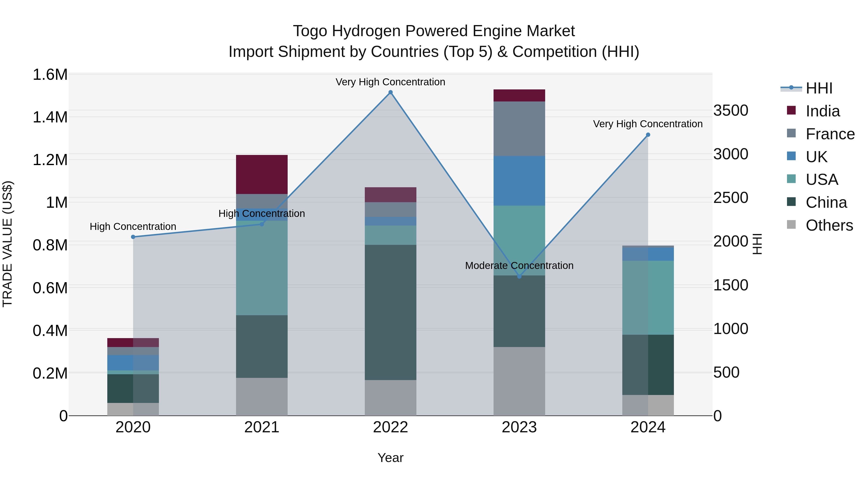Select the 2023 HHI data point
Image resolution: width=868 pixels, height=488 pixels.
[519, 276]
